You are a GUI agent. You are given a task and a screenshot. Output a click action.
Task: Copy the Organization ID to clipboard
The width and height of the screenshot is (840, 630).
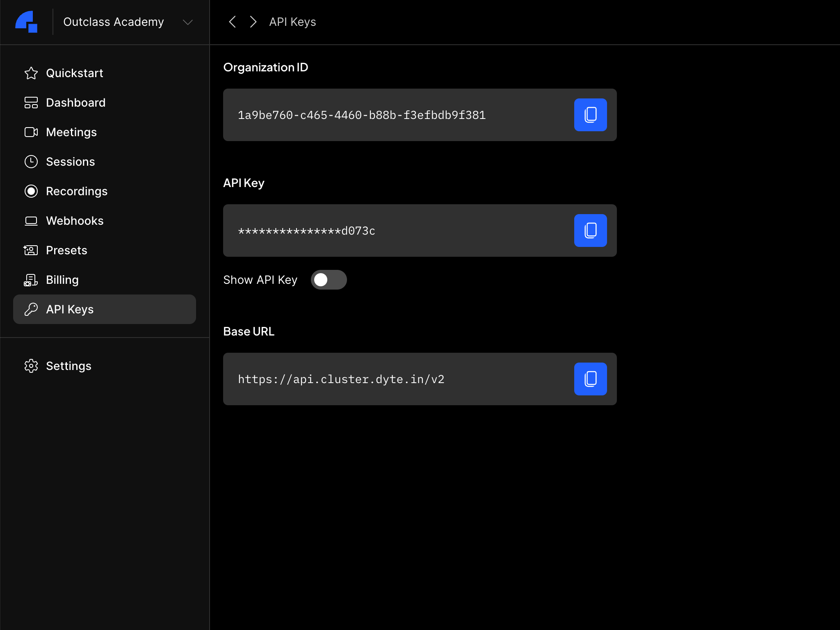pos(590,115)
